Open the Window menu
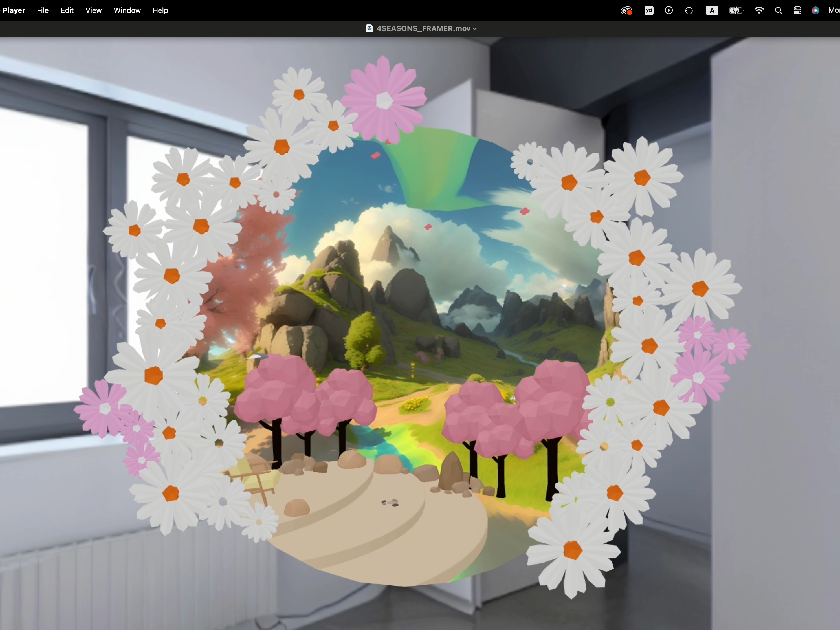Screen dimensions: 840x630 click(127, 10)
